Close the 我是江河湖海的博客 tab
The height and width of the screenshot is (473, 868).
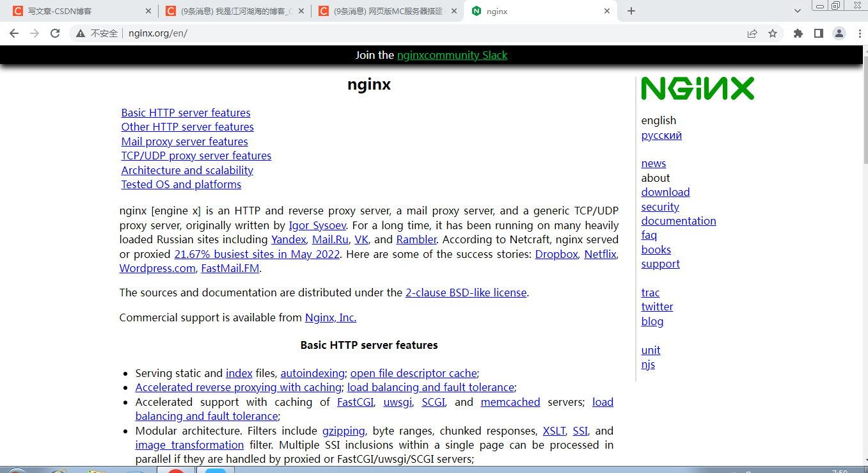pos(301,11)
